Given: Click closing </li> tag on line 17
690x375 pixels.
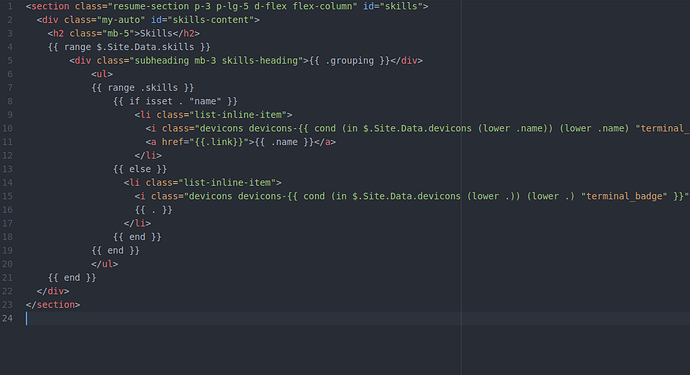Looking at the screenshot, I should click(x=137, y=223).
